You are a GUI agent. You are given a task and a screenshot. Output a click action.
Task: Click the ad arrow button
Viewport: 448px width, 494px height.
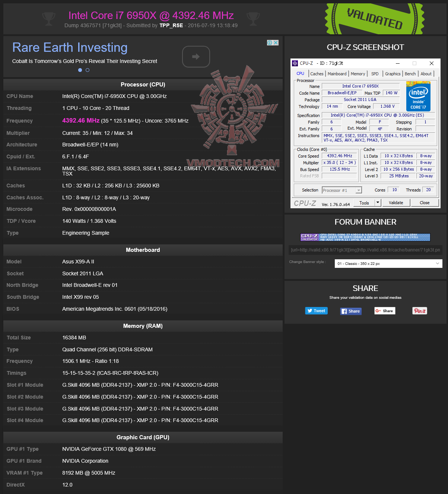coord(196,57)
